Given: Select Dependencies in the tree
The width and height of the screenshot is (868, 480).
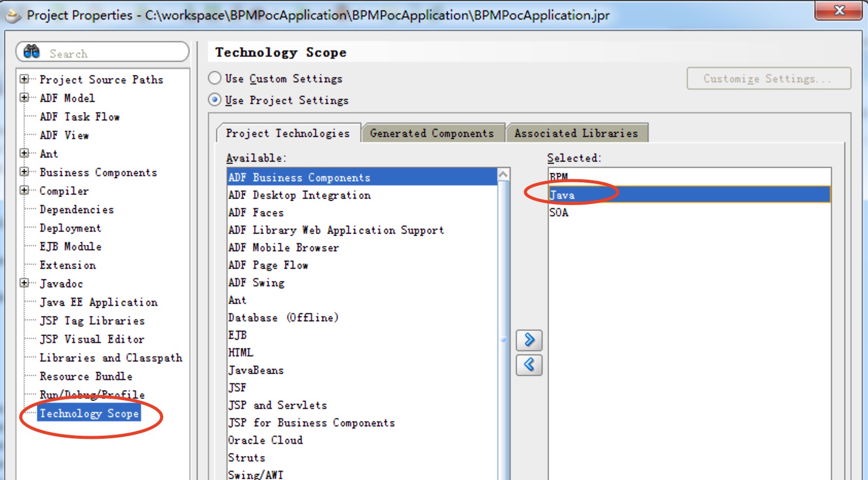Looking at the screenshot, I should (x=77, y=210).
